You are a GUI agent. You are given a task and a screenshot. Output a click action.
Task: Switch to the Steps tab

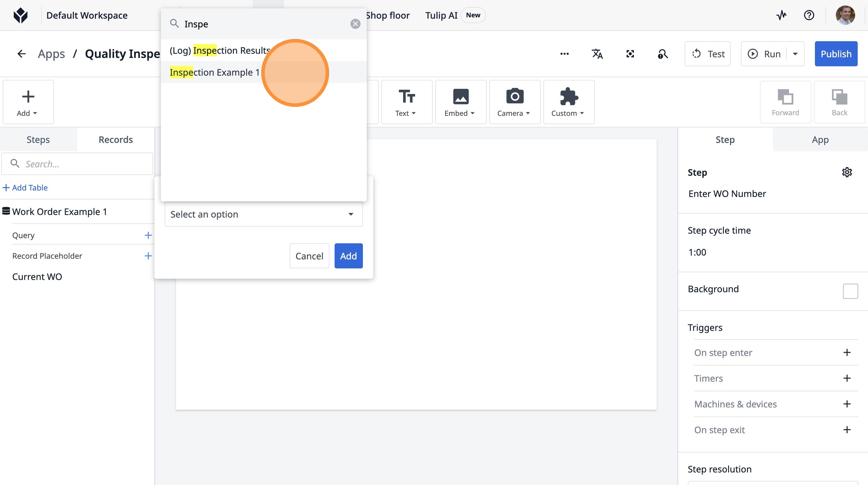38,140
